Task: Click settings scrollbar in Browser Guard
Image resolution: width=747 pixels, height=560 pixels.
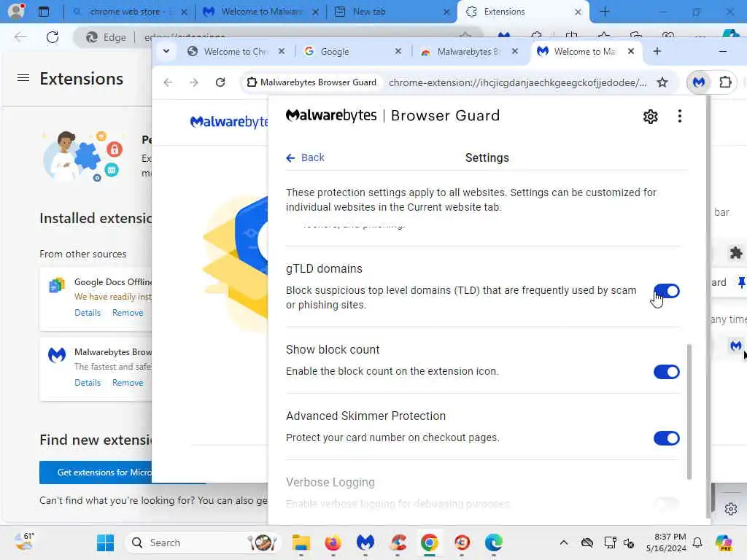Action: (689, 411)
